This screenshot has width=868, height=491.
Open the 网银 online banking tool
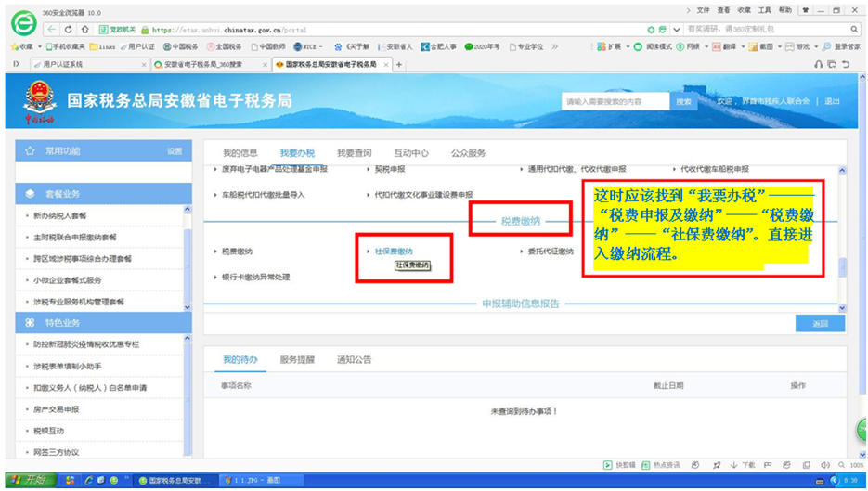[x=688, y=47]
